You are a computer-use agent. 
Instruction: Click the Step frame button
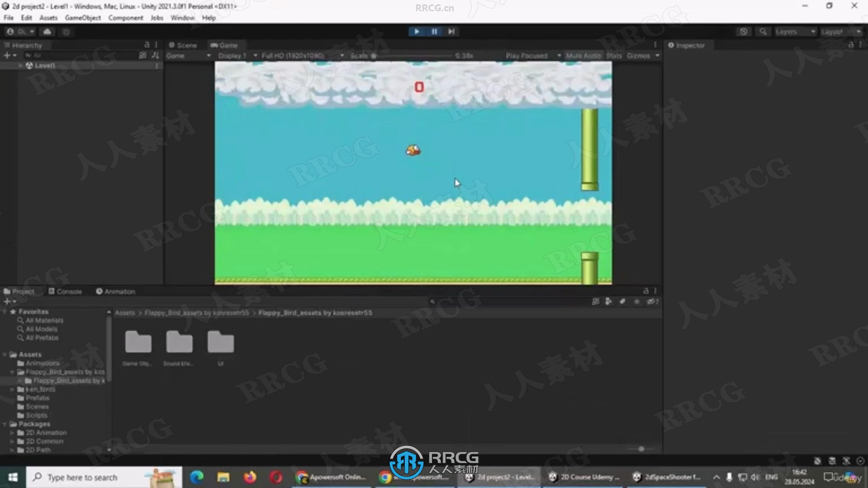pyautogui.click(x=451, y=32)
